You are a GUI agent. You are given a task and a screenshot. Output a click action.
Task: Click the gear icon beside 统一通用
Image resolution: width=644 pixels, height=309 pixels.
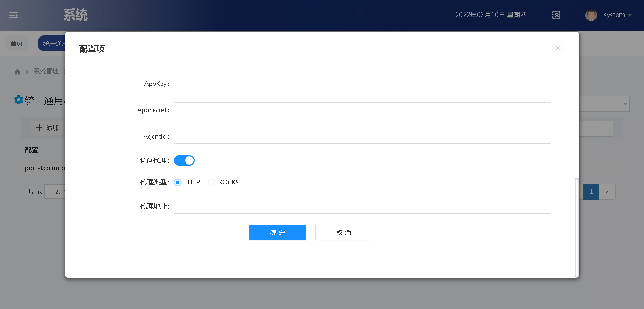pos(18,100)
